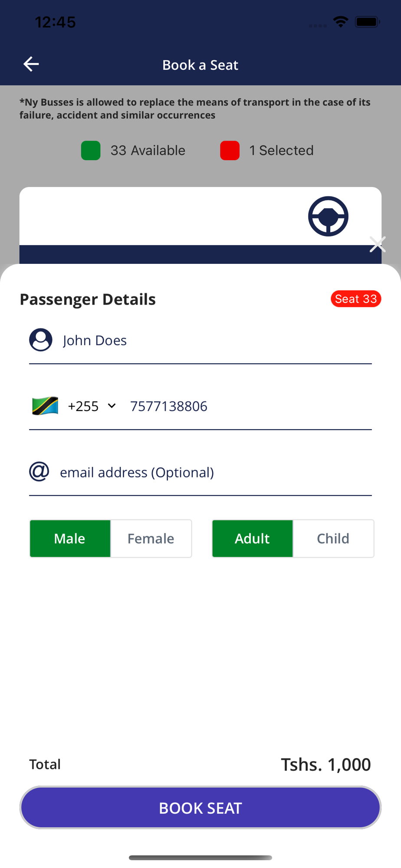Click the red Selected legend swatch
The height and width of the screenshot is (868, 401).
point(230,151)
